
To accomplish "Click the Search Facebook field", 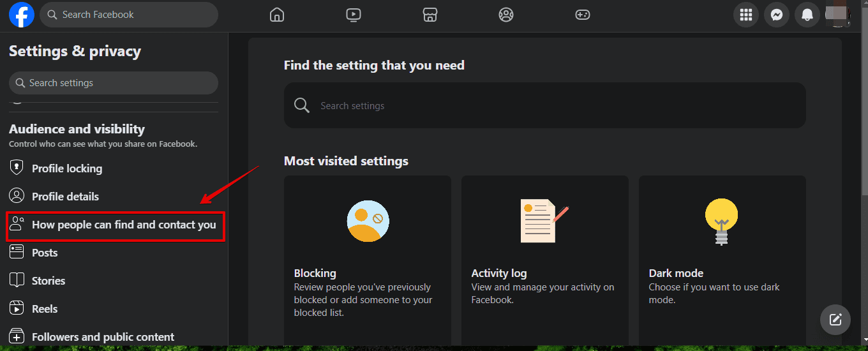I will (x=129, y=15).
